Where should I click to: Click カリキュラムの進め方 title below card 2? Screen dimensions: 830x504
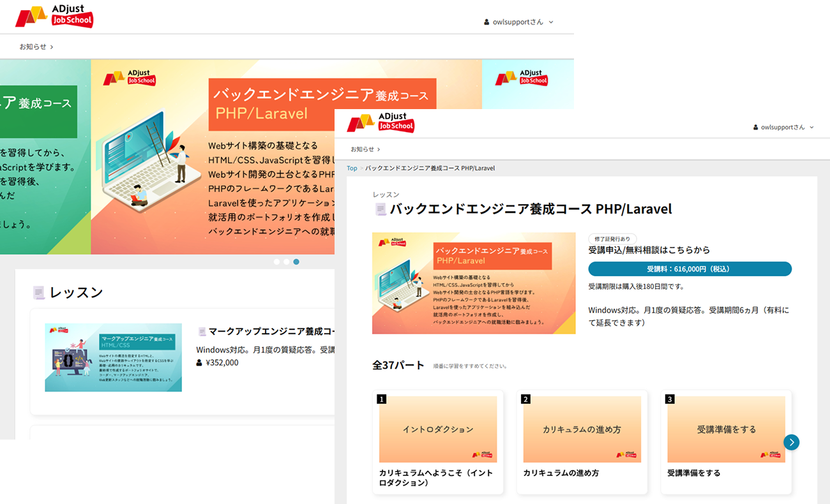[561, 473]
